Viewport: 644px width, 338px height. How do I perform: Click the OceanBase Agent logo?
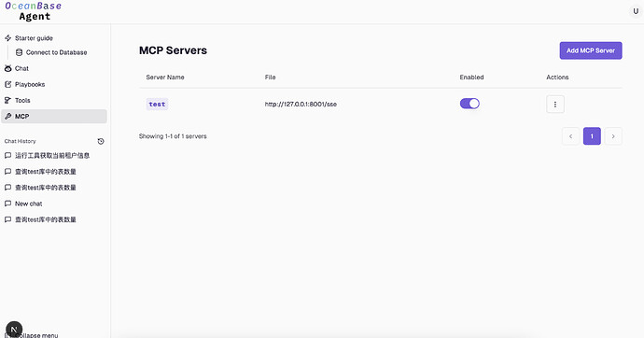[34, 11]
